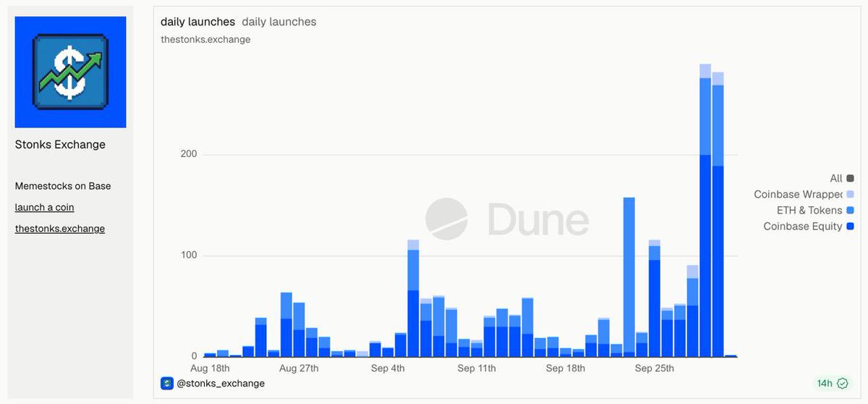Click the 'Aug 18th' axis label
The image size is (868, 404).
209,369
